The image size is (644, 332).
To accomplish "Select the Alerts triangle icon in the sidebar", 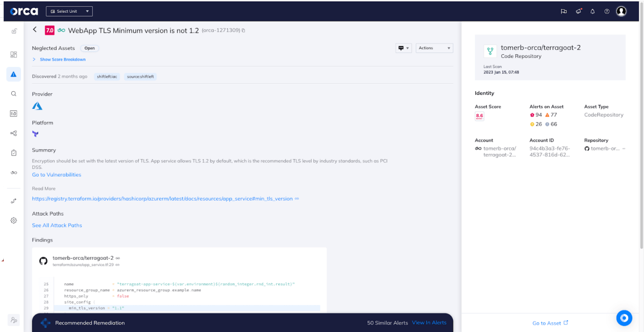I will pos(13,74).
